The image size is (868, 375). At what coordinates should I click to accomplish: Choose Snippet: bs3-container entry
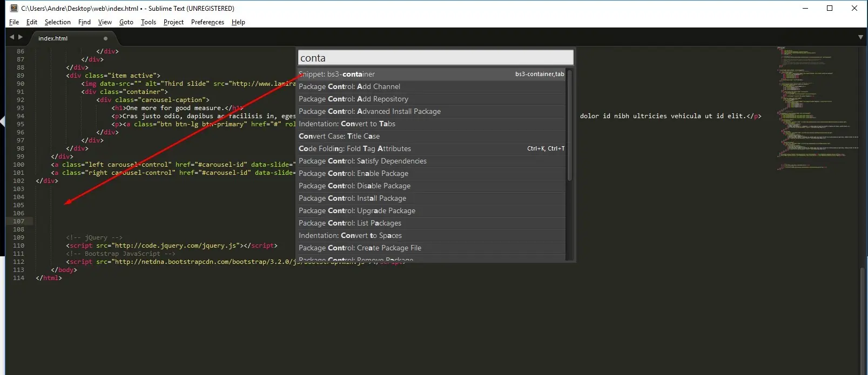click(x=431, y=74)
